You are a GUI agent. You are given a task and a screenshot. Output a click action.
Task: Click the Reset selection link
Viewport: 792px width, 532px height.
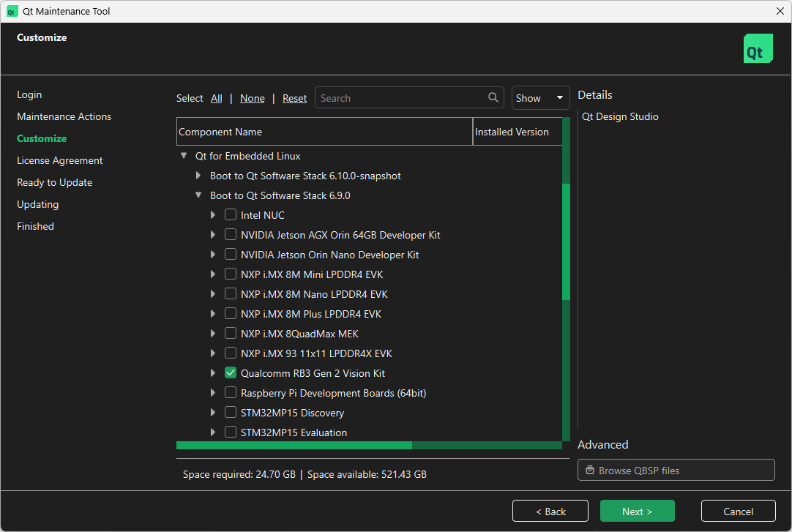tap(294, 98)
